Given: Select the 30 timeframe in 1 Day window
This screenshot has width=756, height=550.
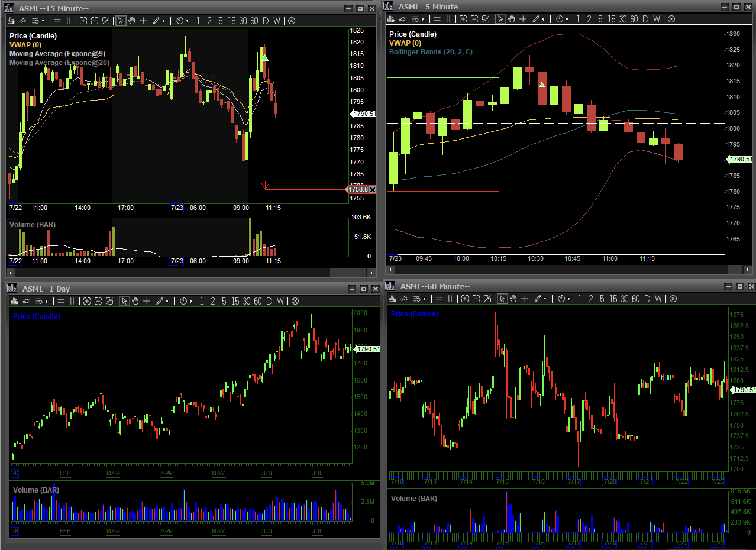Looking at the screenshot, I should click(246, 301).
